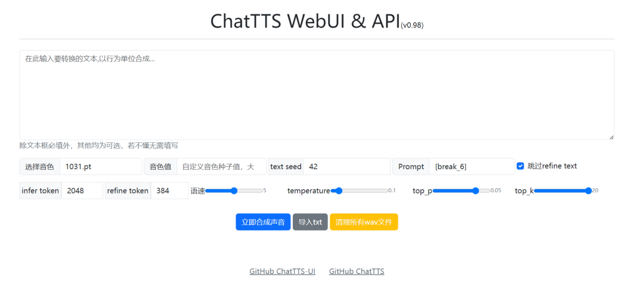
Task: Click the 语速 speed slider
Action: [234, 191]
